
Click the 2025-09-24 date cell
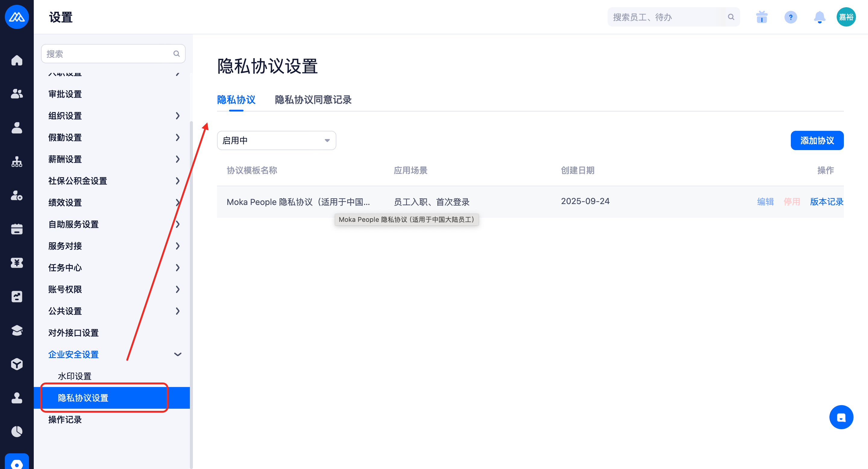tap(585, 201)
